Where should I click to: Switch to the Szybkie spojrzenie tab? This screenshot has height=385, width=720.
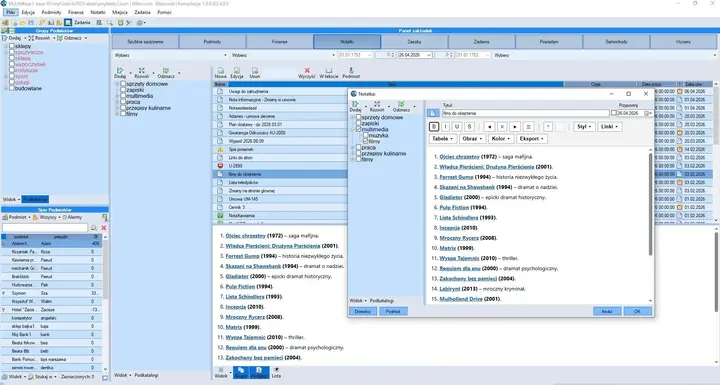(x=145, y=41)
